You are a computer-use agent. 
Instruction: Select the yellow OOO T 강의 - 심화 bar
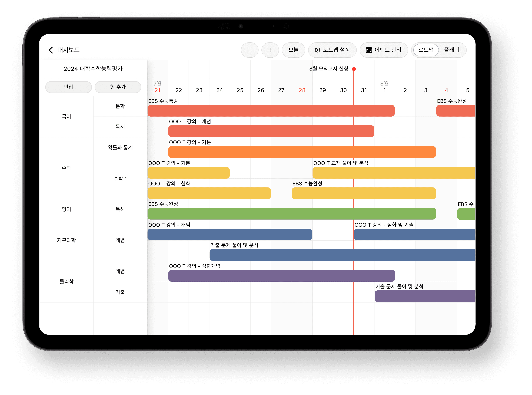[209, 193]
